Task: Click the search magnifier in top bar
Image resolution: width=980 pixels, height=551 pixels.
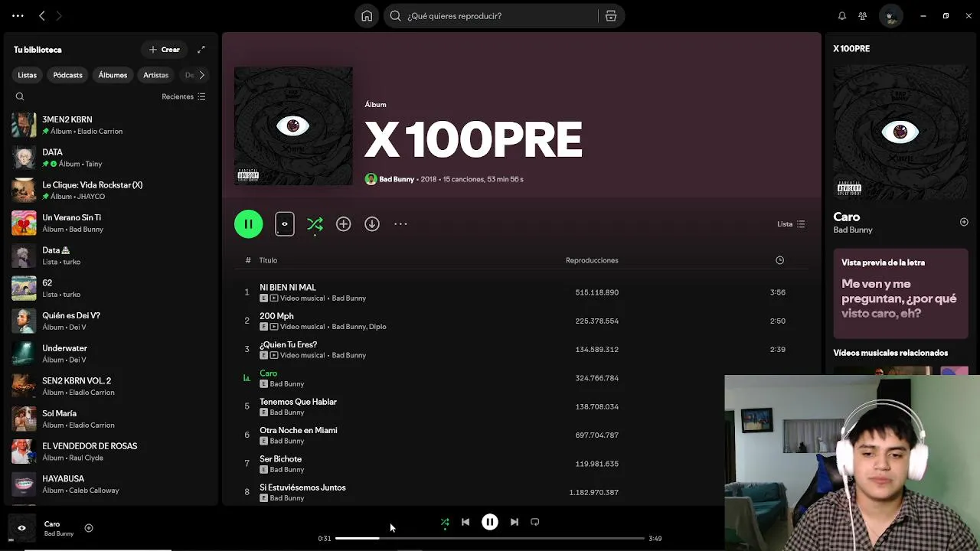Action: coord(395,16)
